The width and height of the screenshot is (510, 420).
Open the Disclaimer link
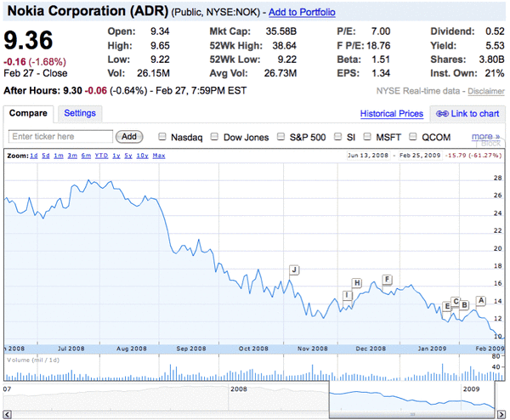click(486, 92)
